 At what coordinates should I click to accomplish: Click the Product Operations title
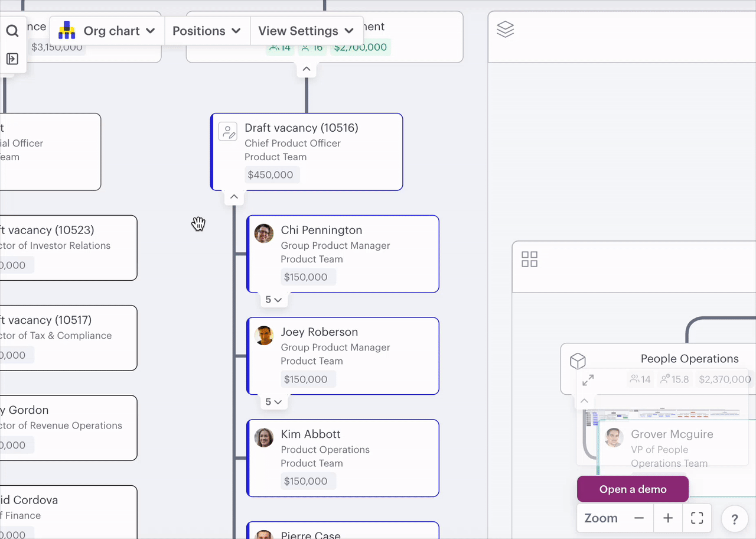pyautogui.click(x=325, y=450)
